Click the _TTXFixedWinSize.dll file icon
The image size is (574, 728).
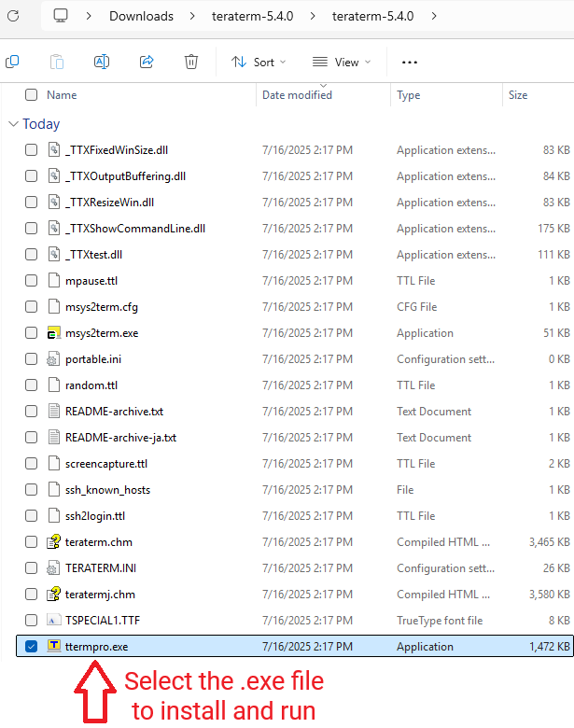(x=54, y=150)
